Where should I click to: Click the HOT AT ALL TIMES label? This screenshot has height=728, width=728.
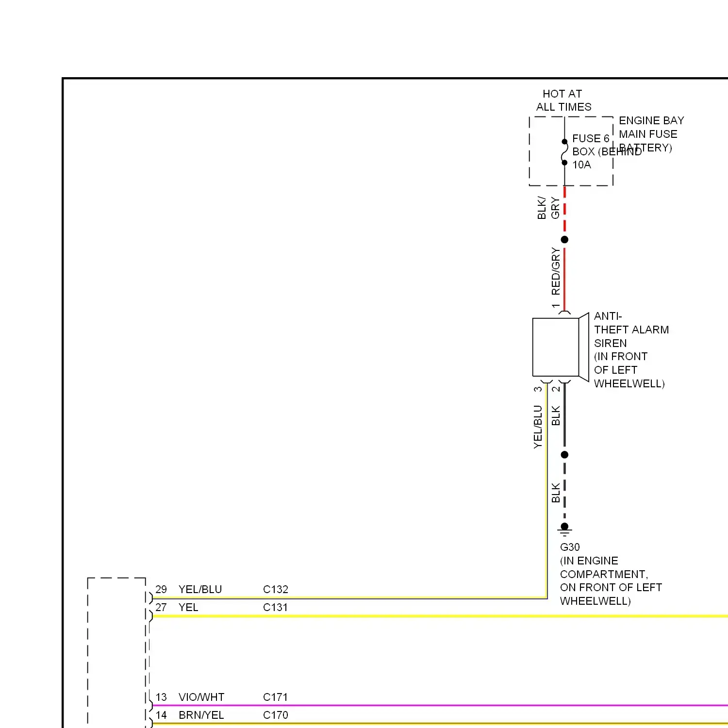click(x=563, y=100)
